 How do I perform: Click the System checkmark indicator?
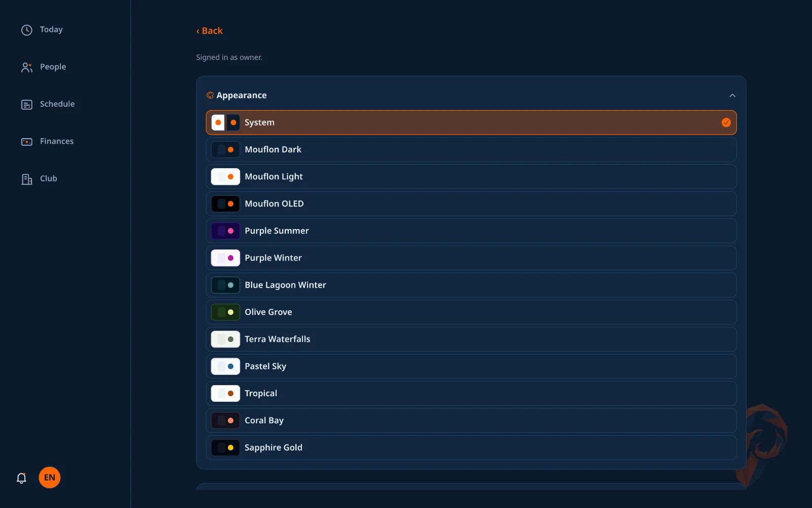[726, 122]
